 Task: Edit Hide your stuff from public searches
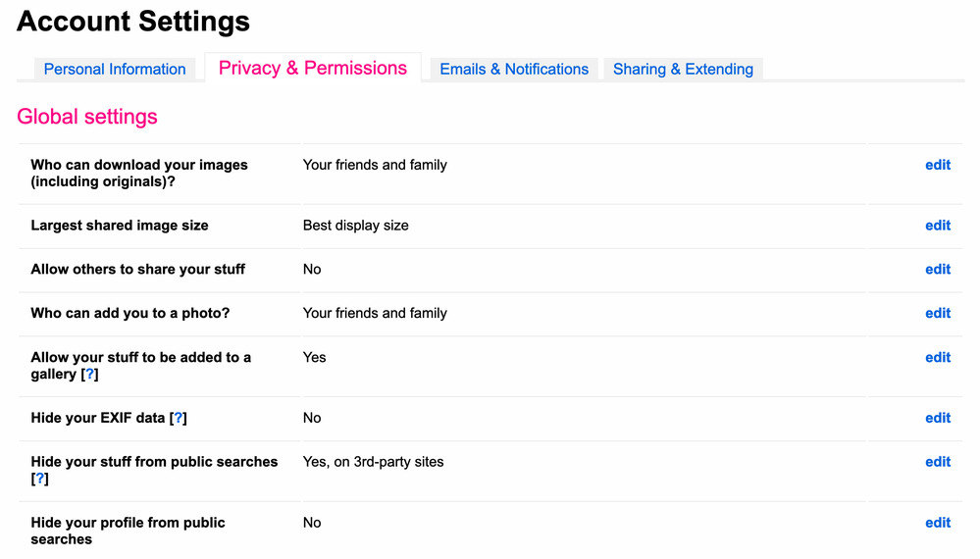click(937, 462)
